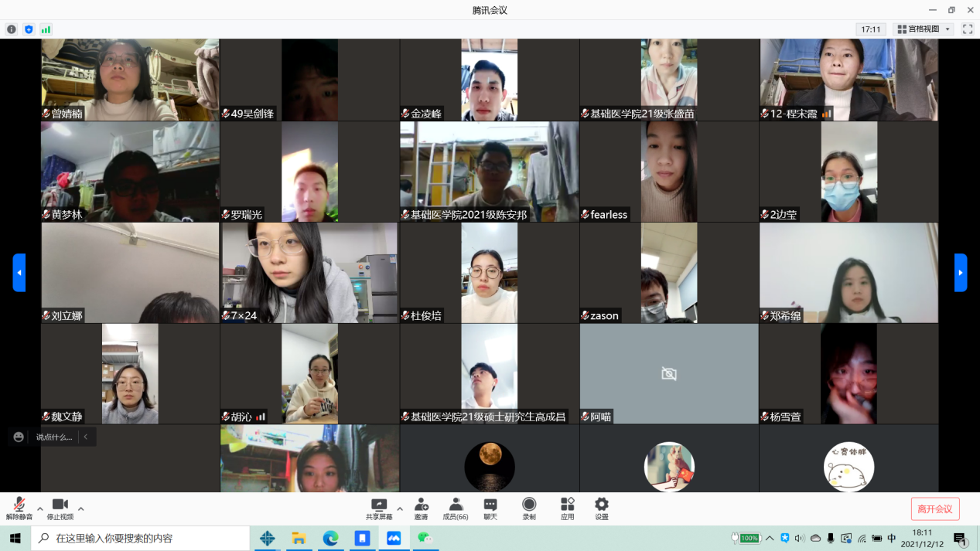Enter full screen mode via top-right icon

click(x=968, y=29)
